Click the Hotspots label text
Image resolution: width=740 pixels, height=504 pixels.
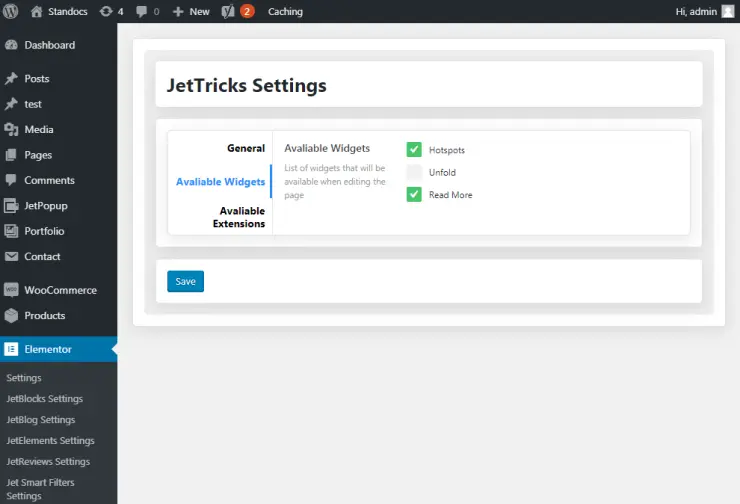point(446,150)
